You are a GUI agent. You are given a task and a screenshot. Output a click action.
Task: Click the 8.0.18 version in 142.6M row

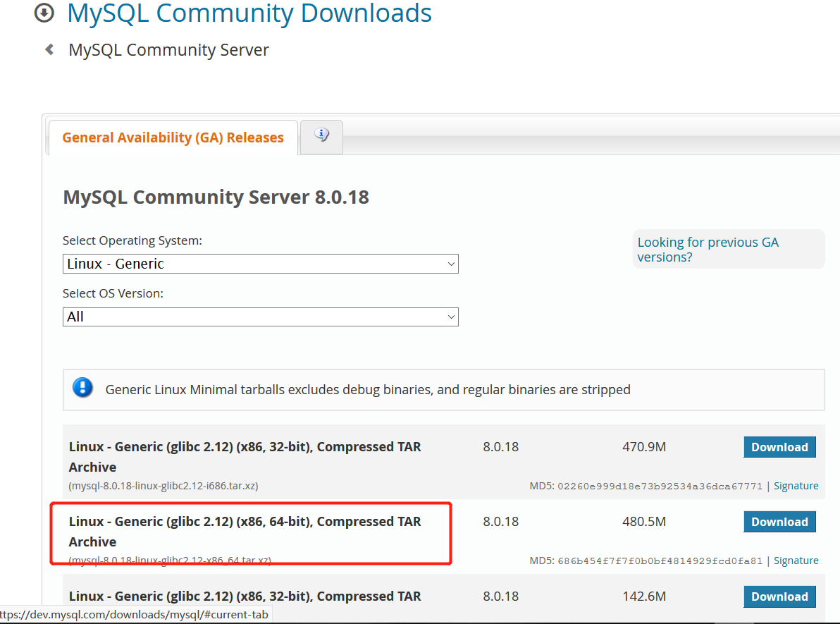(x=501, y=597)
